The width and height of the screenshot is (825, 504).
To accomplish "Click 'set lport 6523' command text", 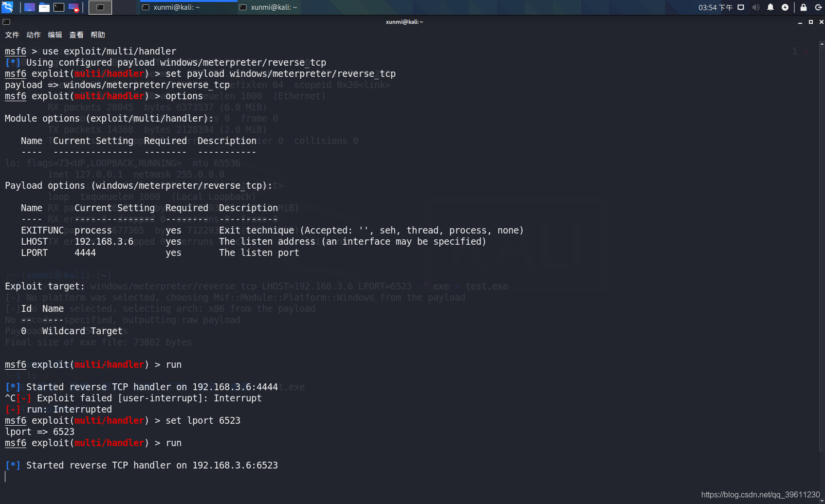I will [x=203, y=420].
